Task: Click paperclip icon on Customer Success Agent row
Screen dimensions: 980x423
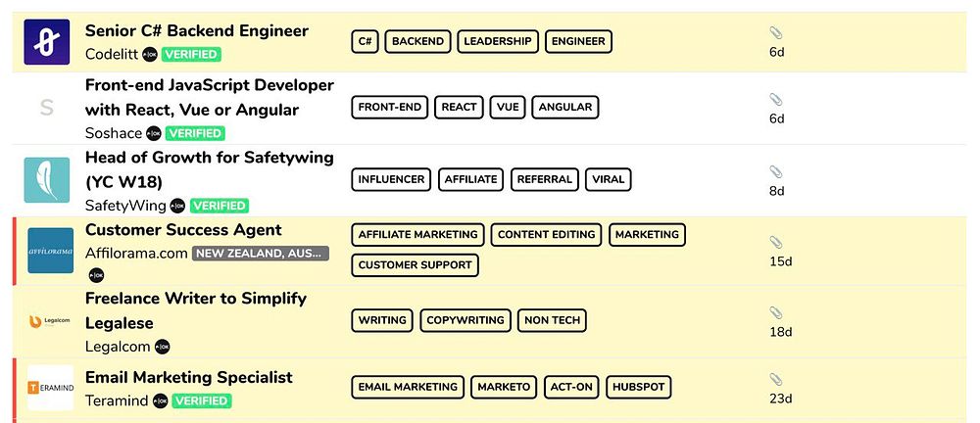Action: tap(776, 243)
